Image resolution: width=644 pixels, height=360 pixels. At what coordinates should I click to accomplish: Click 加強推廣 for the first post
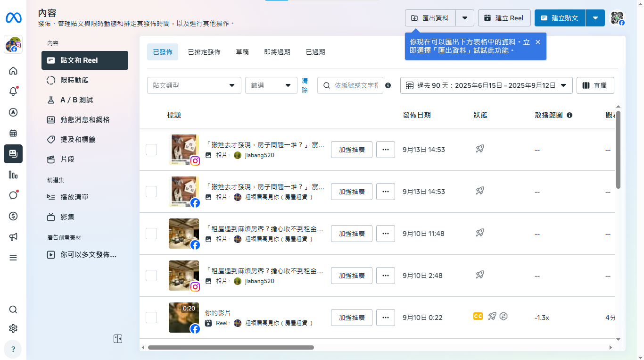[352, 150]
